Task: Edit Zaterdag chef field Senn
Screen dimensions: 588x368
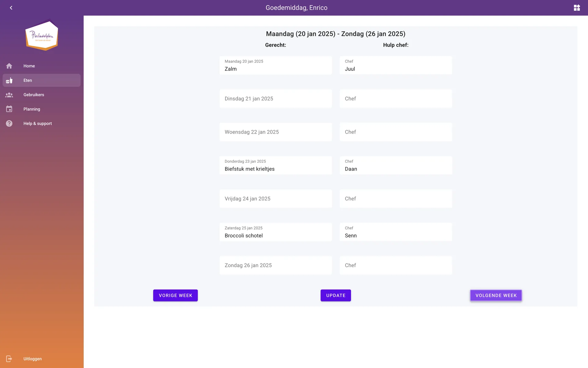Action: pos(396,232)
